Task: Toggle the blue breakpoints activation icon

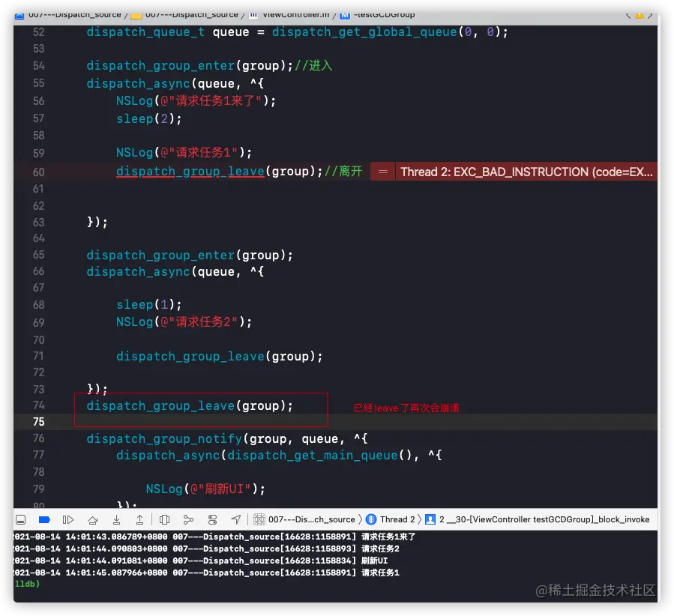Action: (44, 520)
